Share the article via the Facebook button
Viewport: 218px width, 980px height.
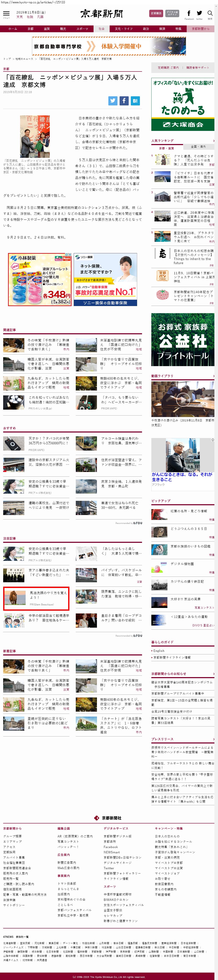(x=124, y=100)
